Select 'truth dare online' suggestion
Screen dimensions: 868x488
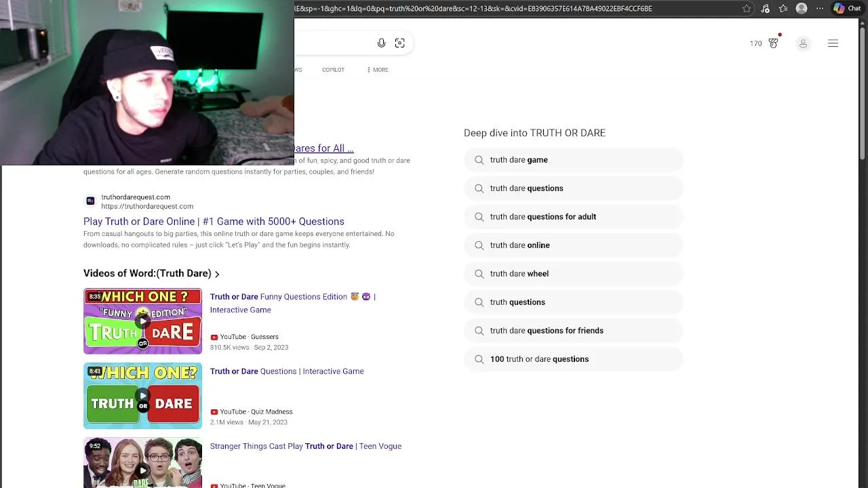573,245
